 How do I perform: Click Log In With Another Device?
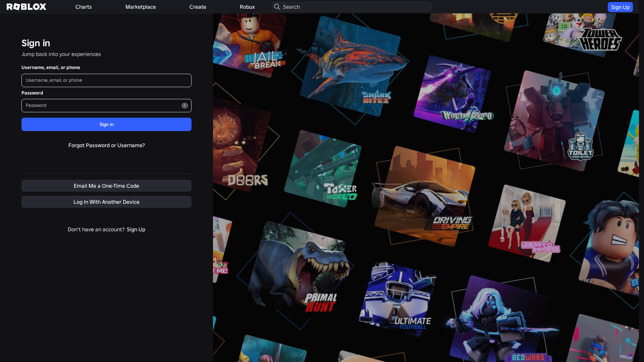pyautogui.click(x=106, y=201)
